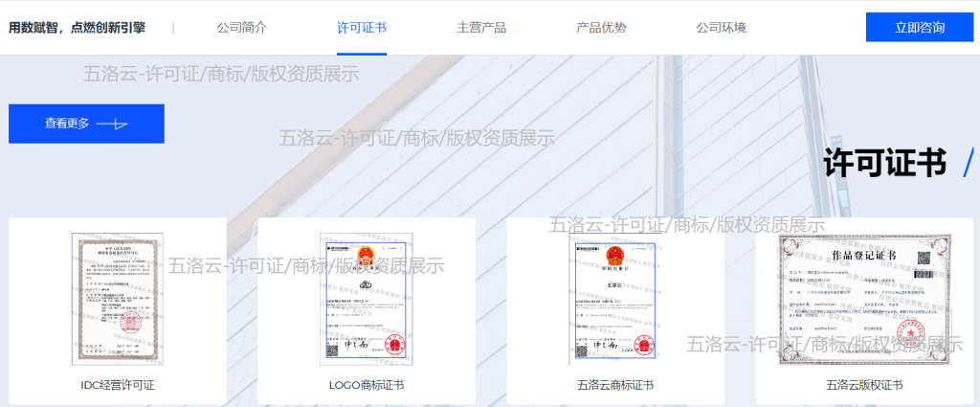
Task: Click the 查看更多 button
Action: [x=86, y=124]
